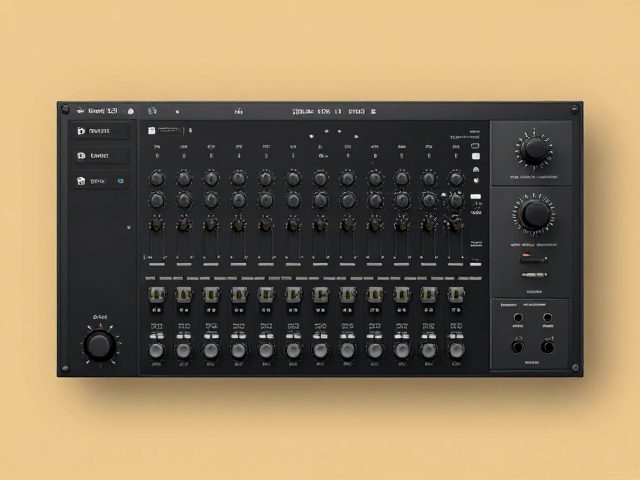
Task: Click the grey bar button under channel 2 fader
Action: (x=184, y=264)
